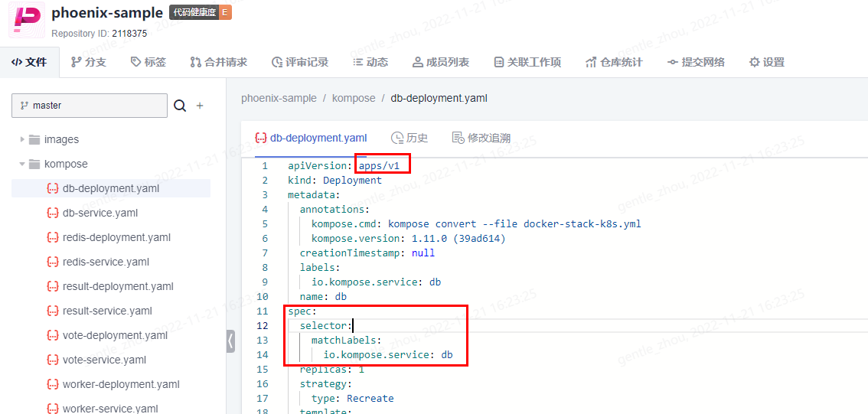Click the file search magnifier icon
The height and width of the screenshot is (414, 868).
[x=180, y=105]
